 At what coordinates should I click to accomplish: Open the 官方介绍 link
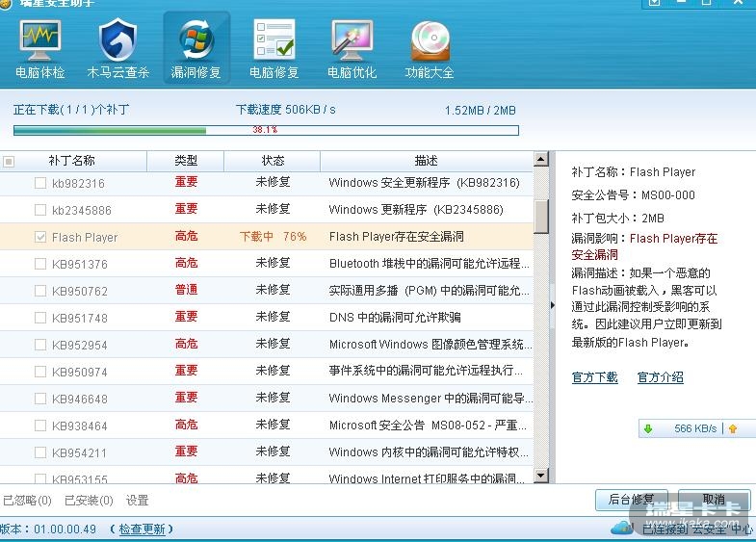(660, 377)
